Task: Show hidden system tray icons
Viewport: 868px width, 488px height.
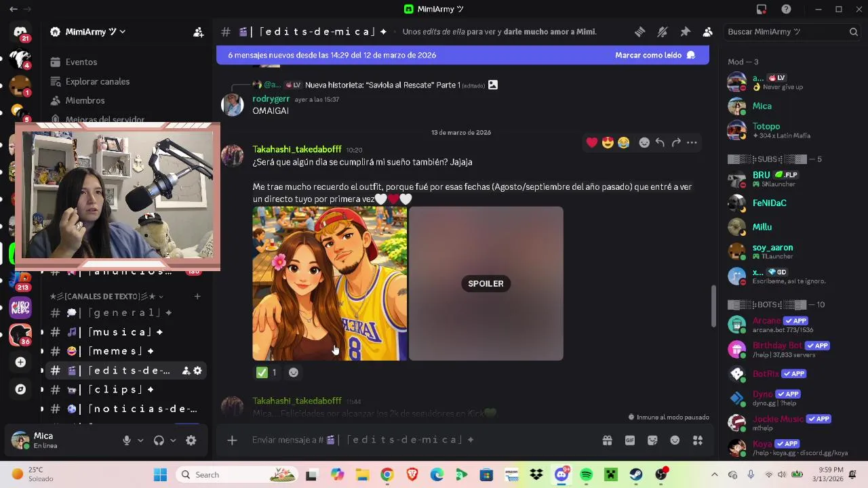Action: (714, 474)
